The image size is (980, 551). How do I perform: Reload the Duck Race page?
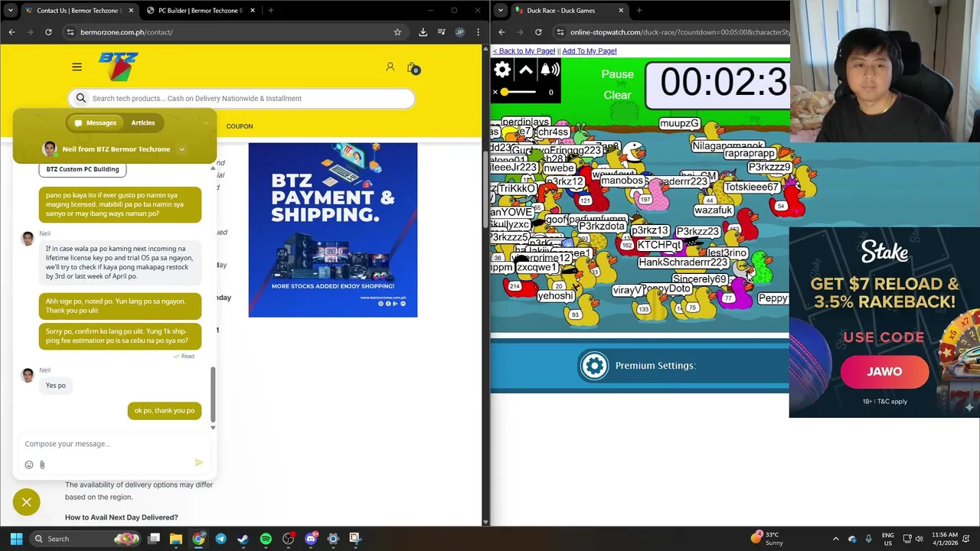538,32
